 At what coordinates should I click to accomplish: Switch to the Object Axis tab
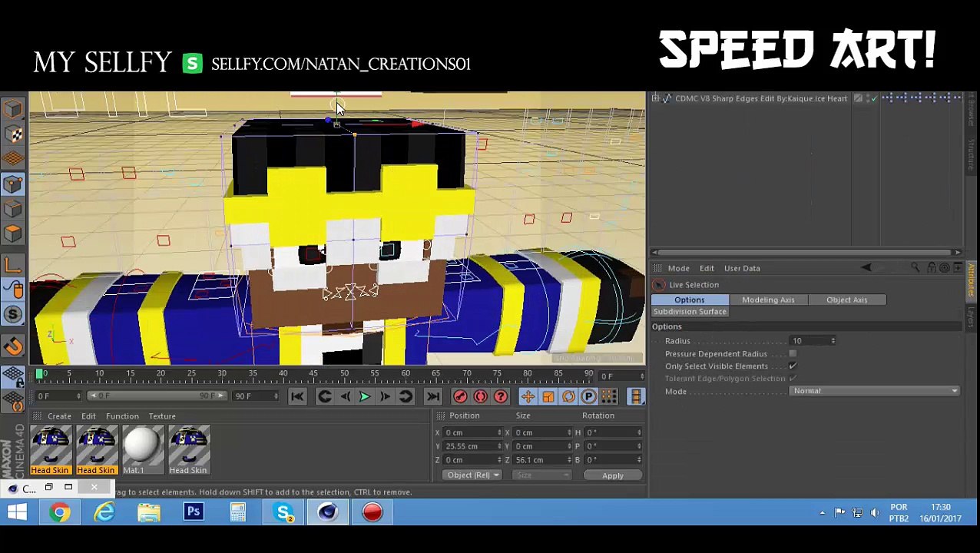click(x=847, y=300)
